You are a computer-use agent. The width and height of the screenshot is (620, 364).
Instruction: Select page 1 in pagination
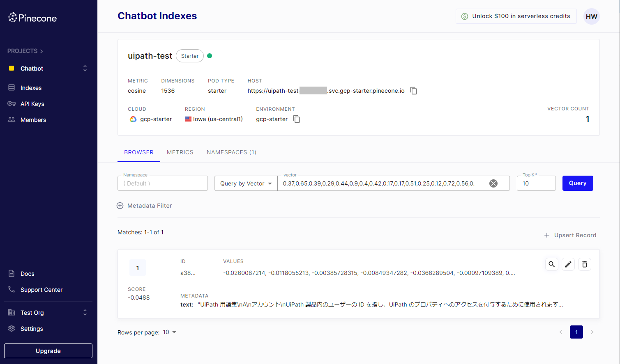[576, 332]
